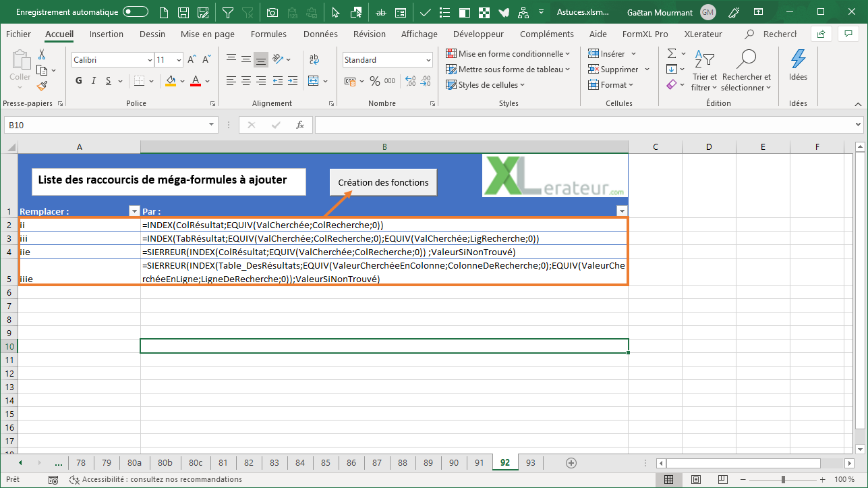Open Mise en forme conditionnelle menu
This screenshot has height=488, width=868.
(508, 54)
